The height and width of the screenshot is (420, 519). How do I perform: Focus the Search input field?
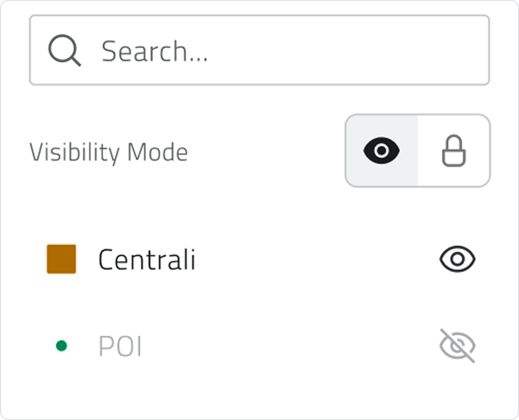tap(291, 50)
